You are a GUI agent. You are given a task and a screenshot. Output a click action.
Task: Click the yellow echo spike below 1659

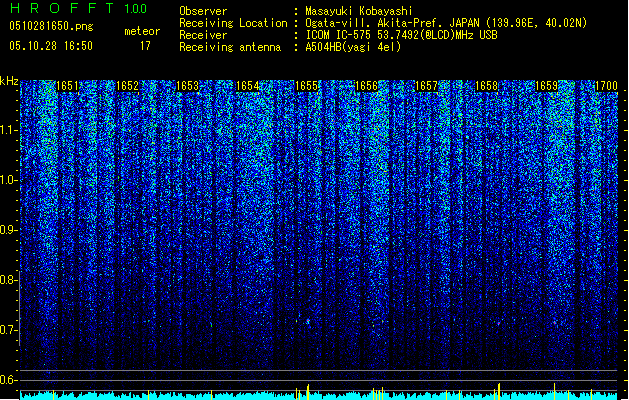pos(555,391)
